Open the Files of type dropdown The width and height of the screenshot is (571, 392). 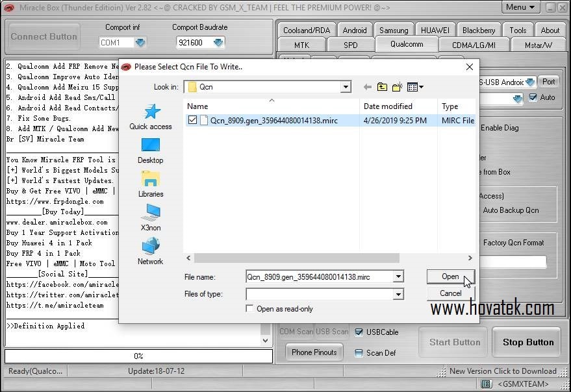(x=398, y=294)
